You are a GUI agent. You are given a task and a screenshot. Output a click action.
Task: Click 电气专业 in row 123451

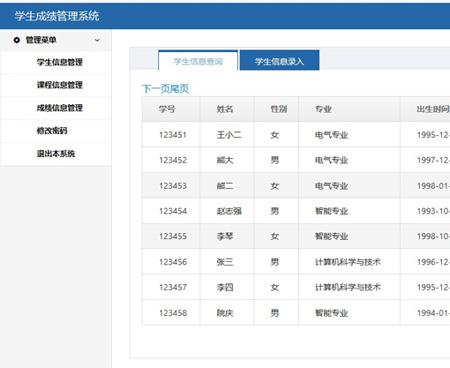[331, 135]
